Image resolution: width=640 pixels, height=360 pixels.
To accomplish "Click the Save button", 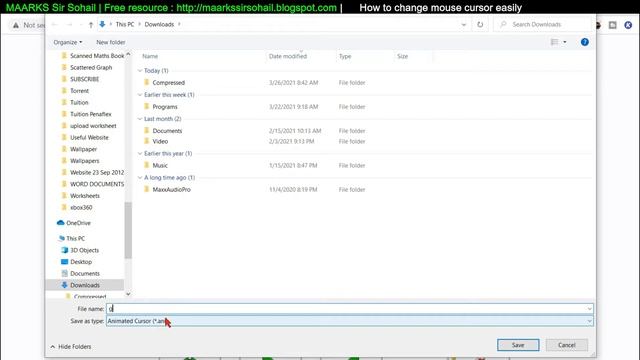I will pyautogui.click(x=518, y=345).
